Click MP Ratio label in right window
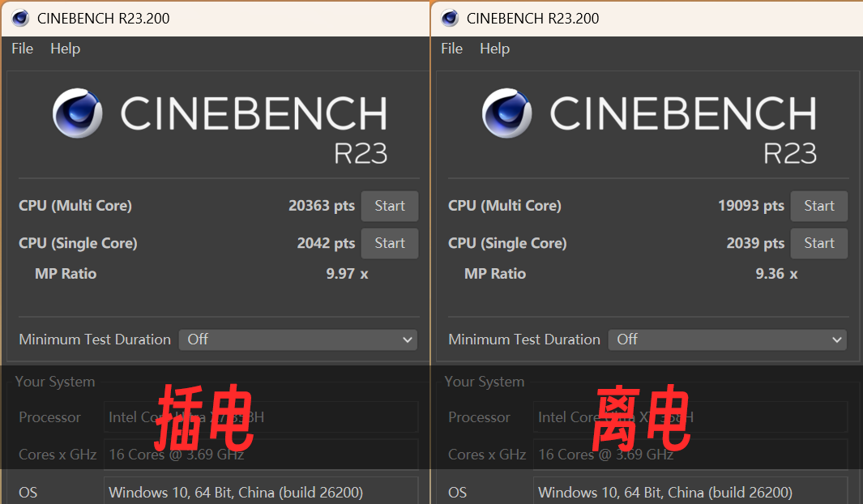863x504 pixels. point(495,273)
